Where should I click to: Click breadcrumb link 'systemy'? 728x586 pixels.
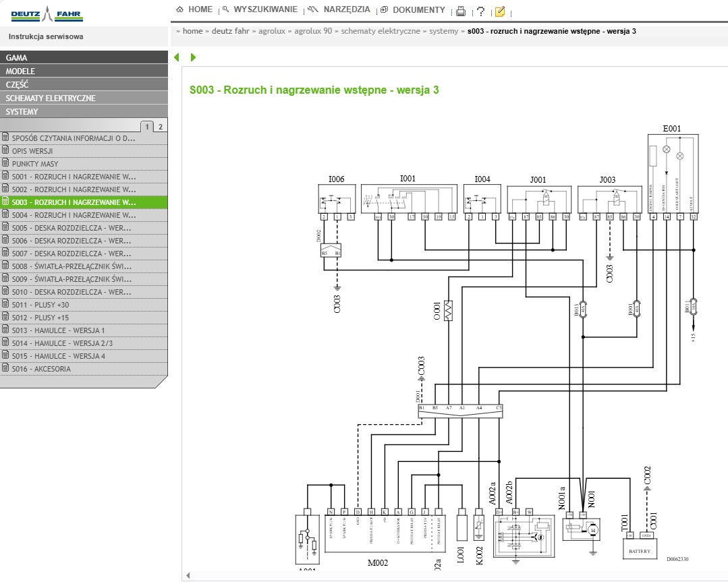[x=443, y=31]
